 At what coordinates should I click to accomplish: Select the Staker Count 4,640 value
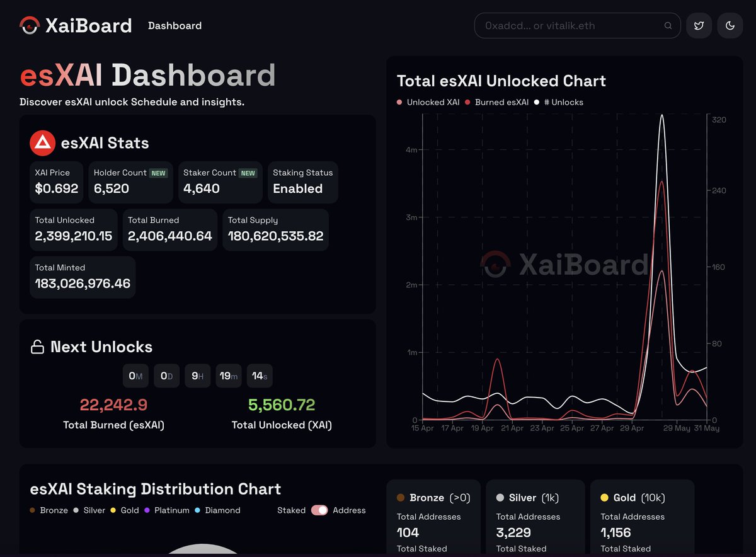[x=202, y=189]
